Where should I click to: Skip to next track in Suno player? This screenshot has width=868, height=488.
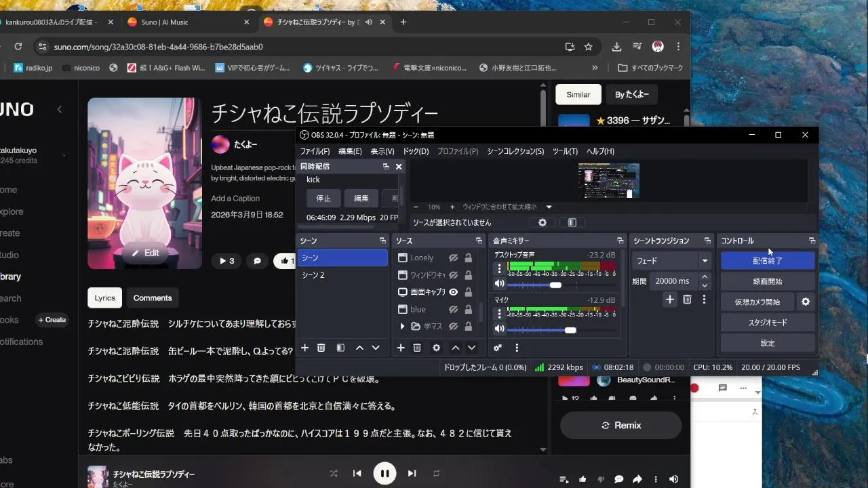pos(412,473)
